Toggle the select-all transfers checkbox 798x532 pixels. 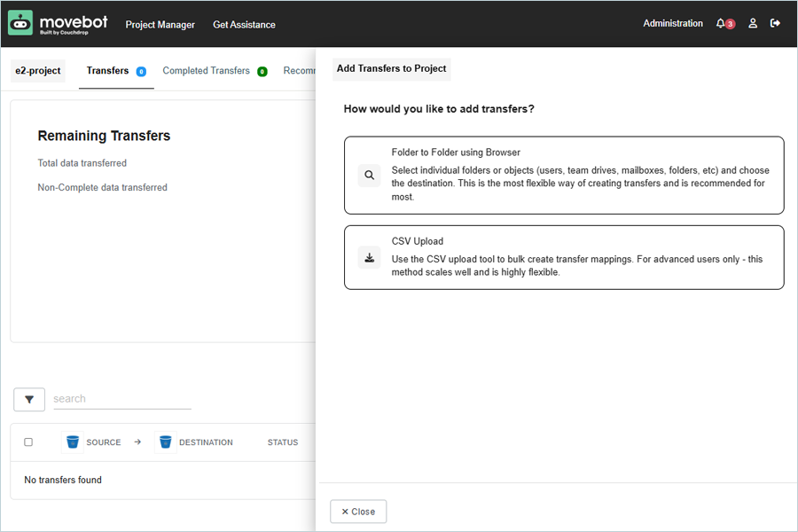click(x=28, y=442)
